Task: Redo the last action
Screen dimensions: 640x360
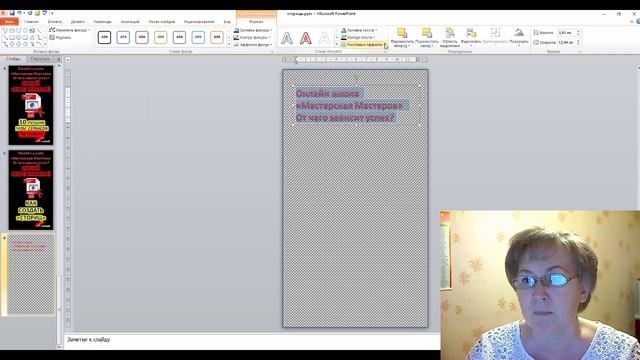Action: pyautogui.click(x=30, y=13)
